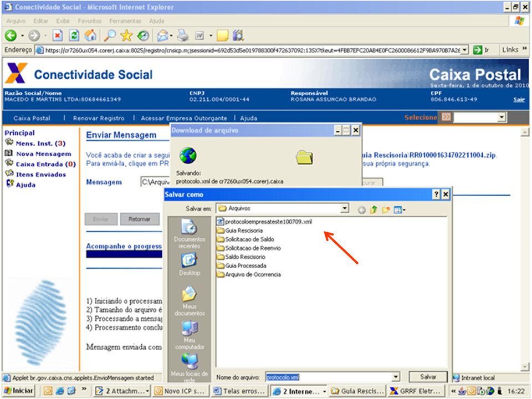Screen dimensions: 532x399
Task: Open Caixa Postal navigation link
Action: pos(32,118)
